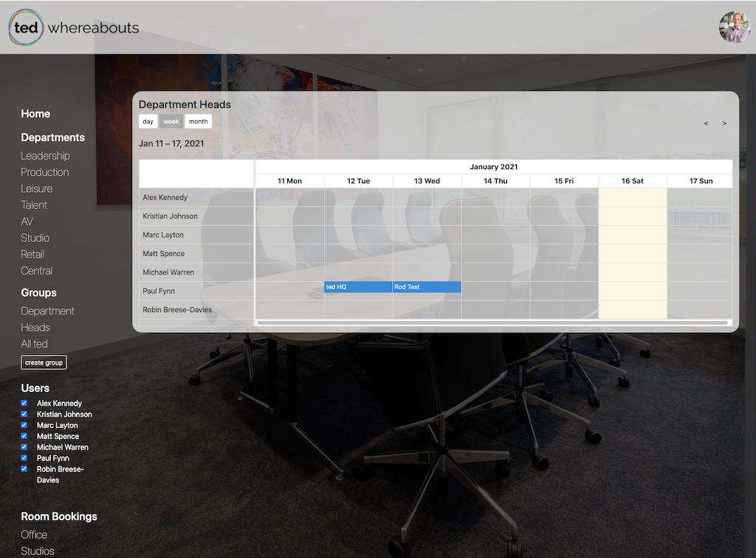Uncheck Alex Kennedy user checkbox

tap(24, 403)
